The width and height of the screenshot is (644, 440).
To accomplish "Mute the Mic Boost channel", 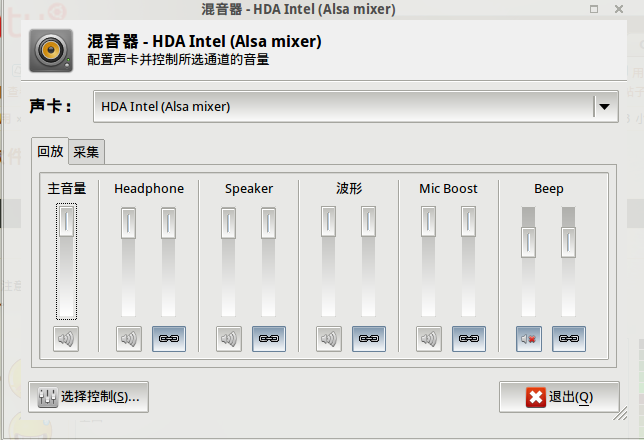I will [429, 339].
